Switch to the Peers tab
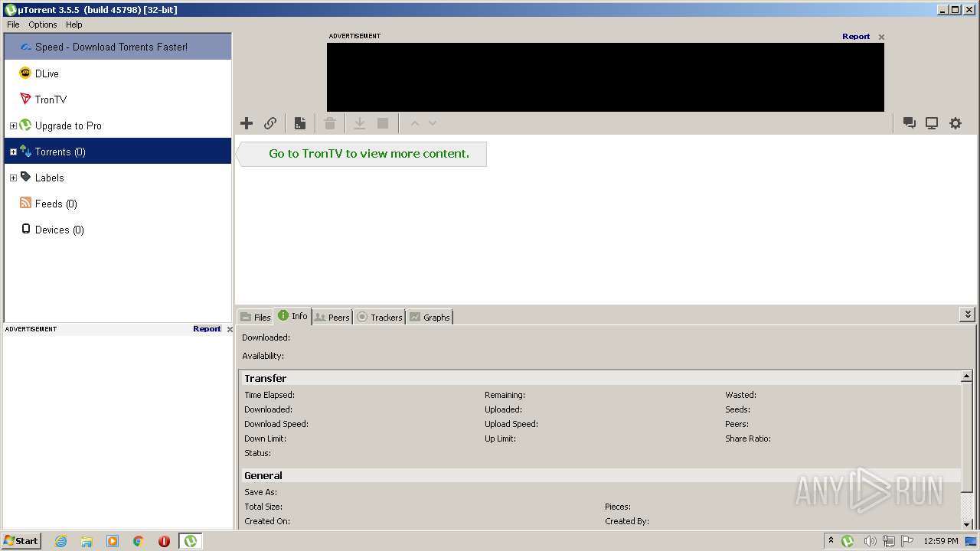 [332, 317]
